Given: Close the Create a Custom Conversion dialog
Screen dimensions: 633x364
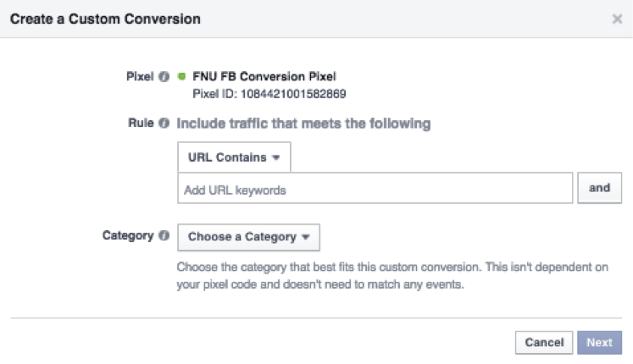Looking at the screenshot, I should (617, 19).
